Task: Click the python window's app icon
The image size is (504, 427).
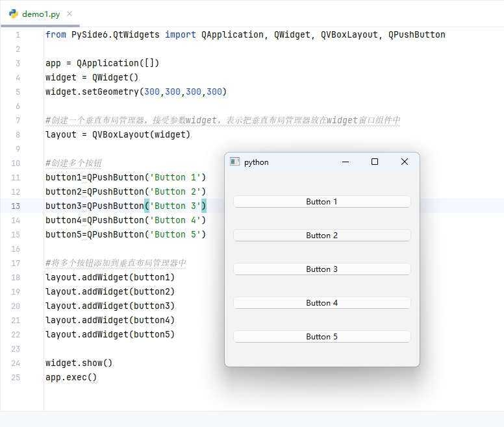Action: pos(235,162)
